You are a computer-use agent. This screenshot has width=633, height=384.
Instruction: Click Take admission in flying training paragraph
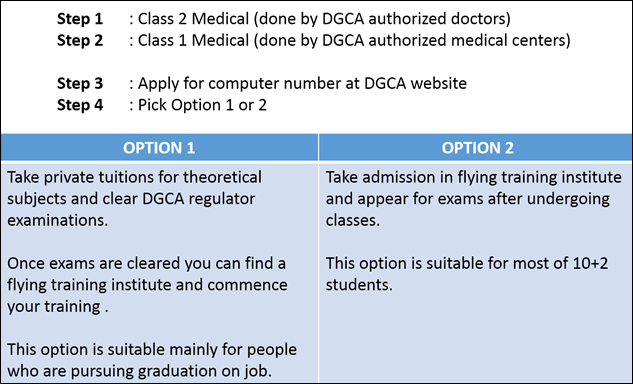(474, 199)
